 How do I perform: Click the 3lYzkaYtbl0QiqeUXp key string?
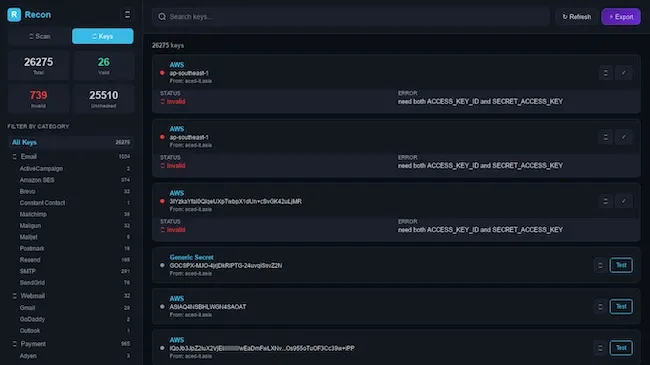[235, 201]
